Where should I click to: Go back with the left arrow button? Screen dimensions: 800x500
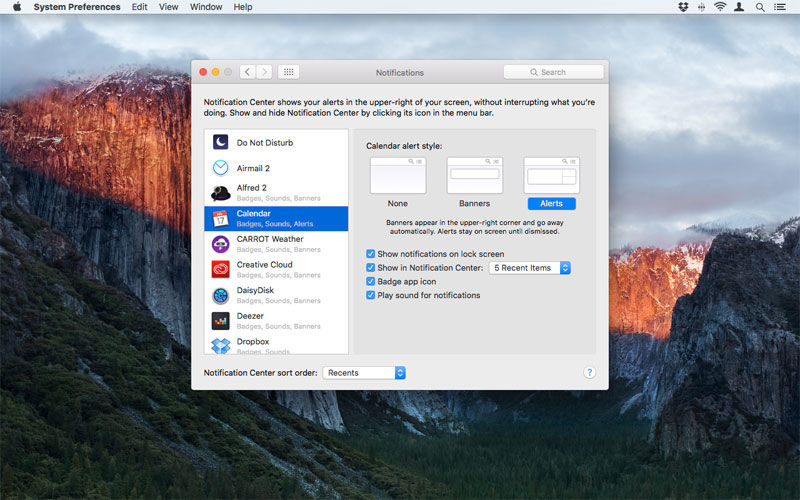(x=247, y=72)
